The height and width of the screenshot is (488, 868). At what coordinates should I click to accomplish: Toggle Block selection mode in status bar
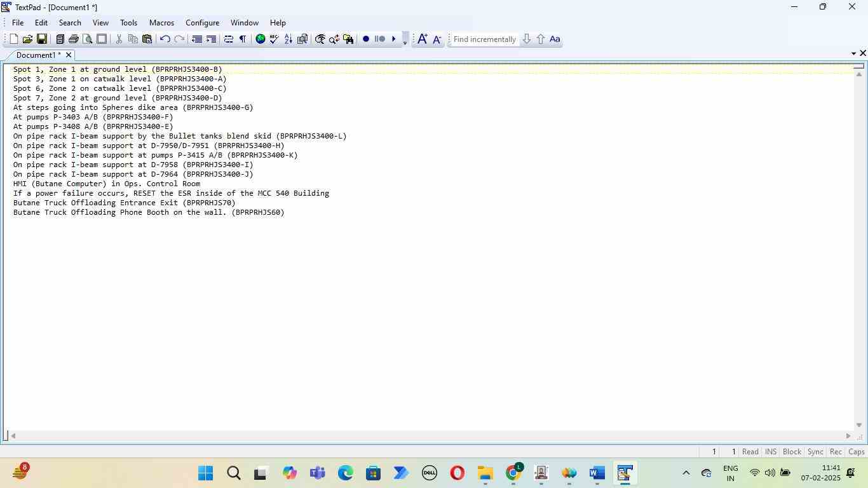click(792, 452)
